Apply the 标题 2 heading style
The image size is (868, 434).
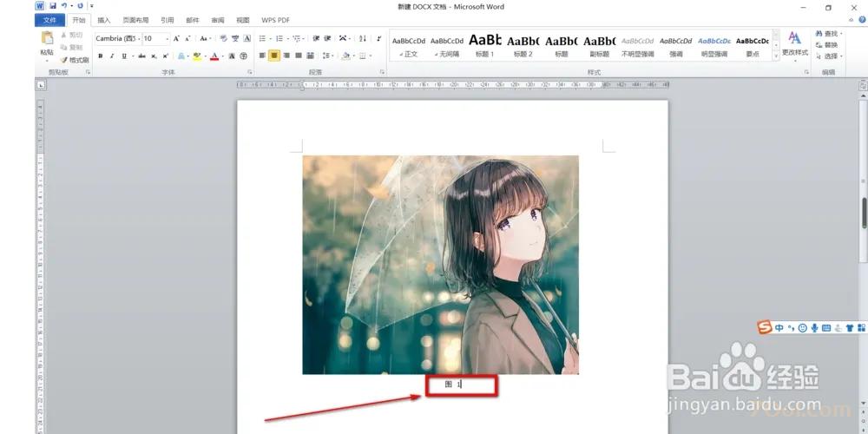523,47
